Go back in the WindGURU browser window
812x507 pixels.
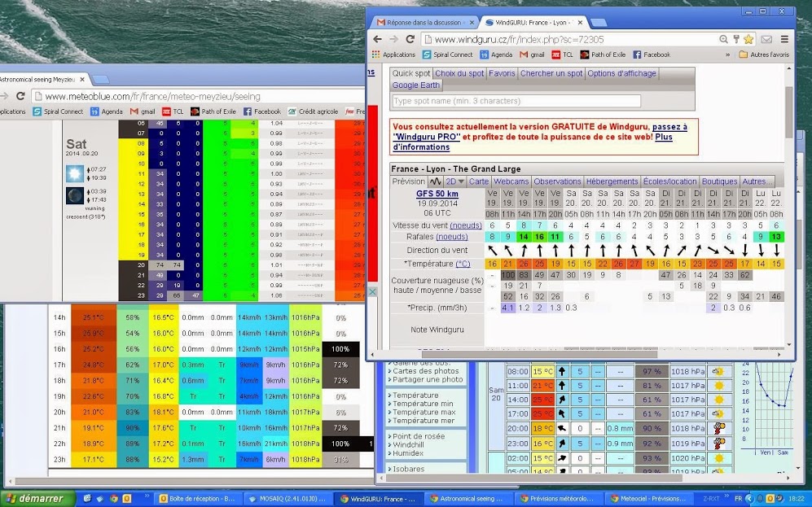pyautogui.click(x=378, y=39)
